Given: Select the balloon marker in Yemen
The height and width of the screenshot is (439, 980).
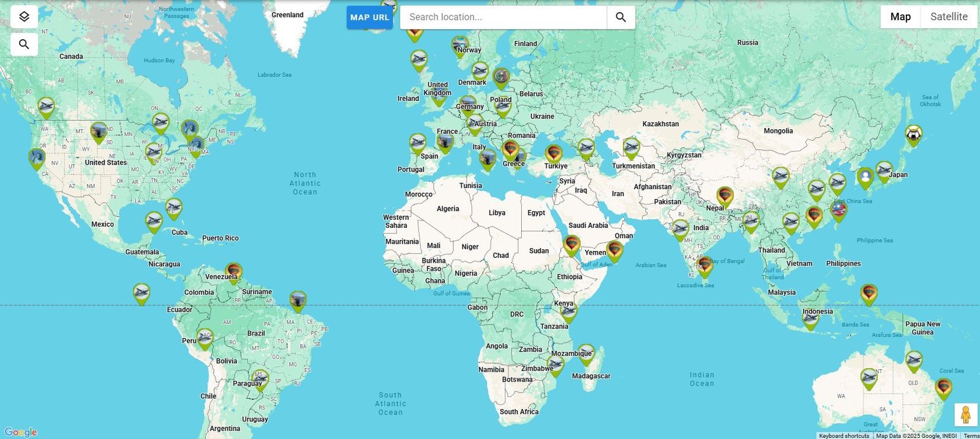Looking at the screenshot, I should coord(614,251).
